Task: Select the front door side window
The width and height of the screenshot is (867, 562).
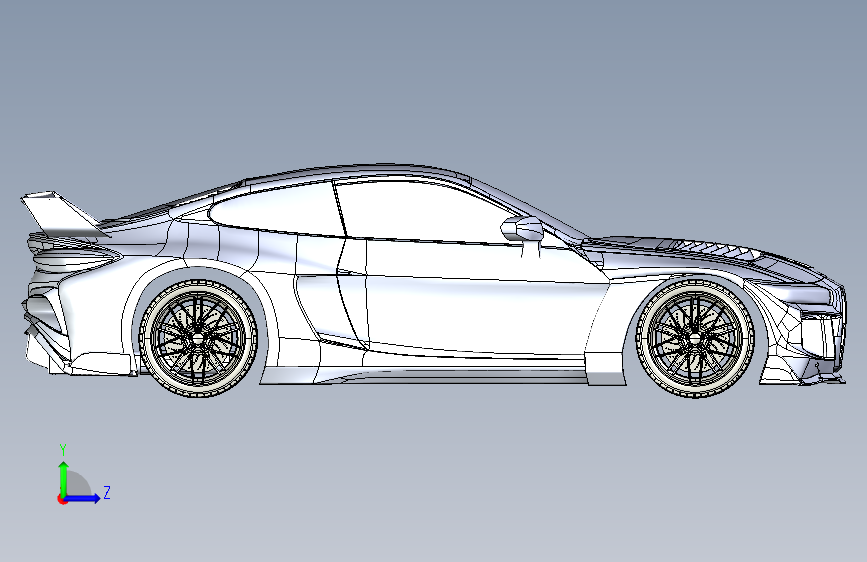Action: (426, 211)
